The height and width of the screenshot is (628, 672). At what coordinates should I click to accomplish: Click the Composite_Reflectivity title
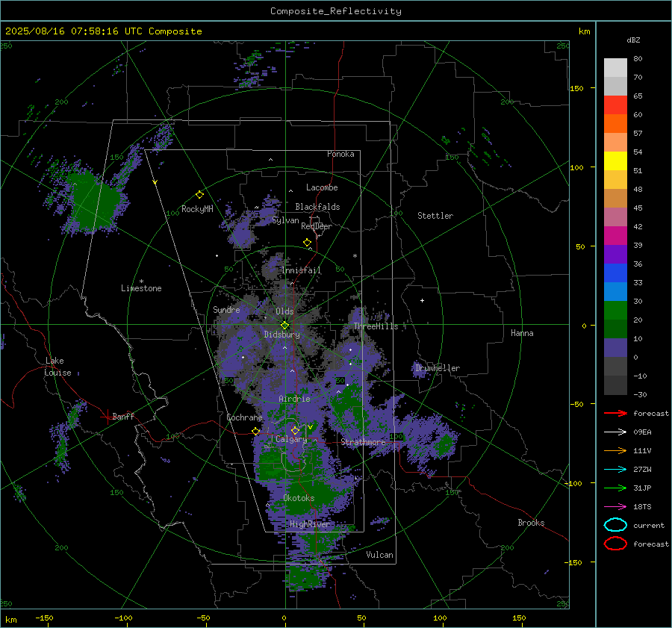coord(336,11)
